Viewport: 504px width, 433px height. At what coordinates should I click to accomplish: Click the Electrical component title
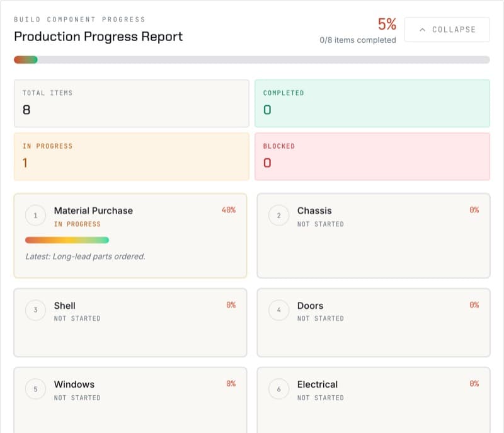pyautogui.click(x=318, y=384)
